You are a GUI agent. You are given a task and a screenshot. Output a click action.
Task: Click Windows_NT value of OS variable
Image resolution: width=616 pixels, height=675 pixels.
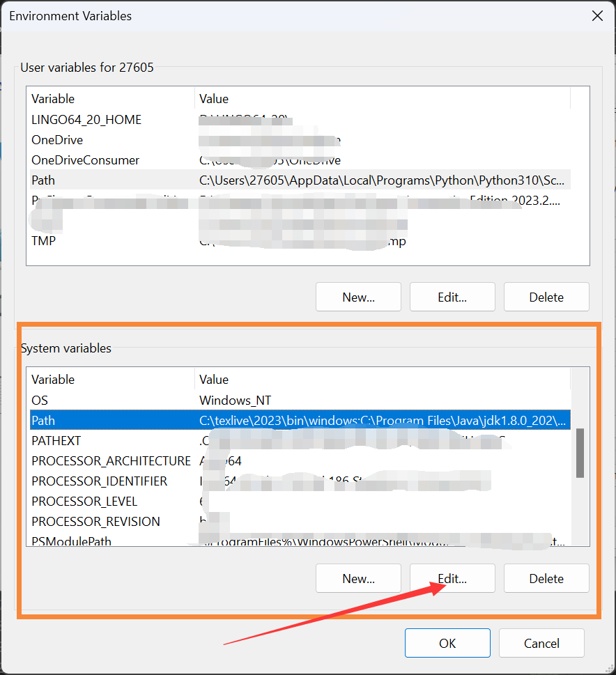click(236, 401)
